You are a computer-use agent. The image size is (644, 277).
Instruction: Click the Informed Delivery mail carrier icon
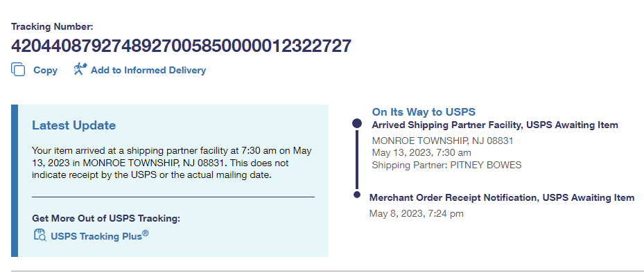80,69
